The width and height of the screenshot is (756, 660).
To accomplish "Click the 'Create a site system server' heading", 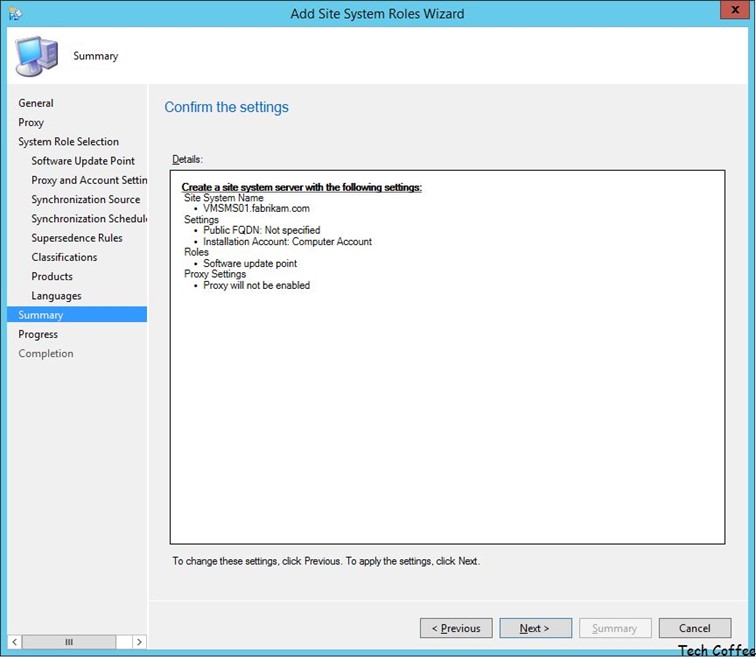I will point(302,187).
